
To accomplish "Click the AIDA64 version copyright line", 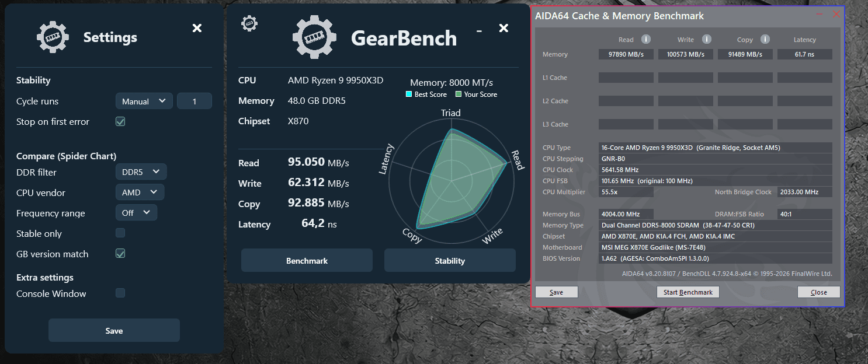I will (x=727, y=274).
